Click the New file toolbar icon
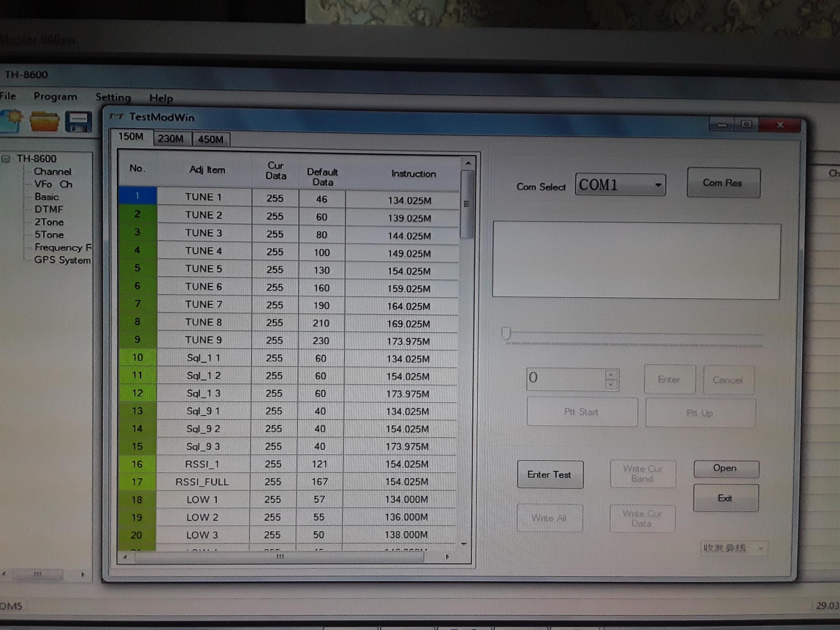840x630 pixels. click(11, 121)
